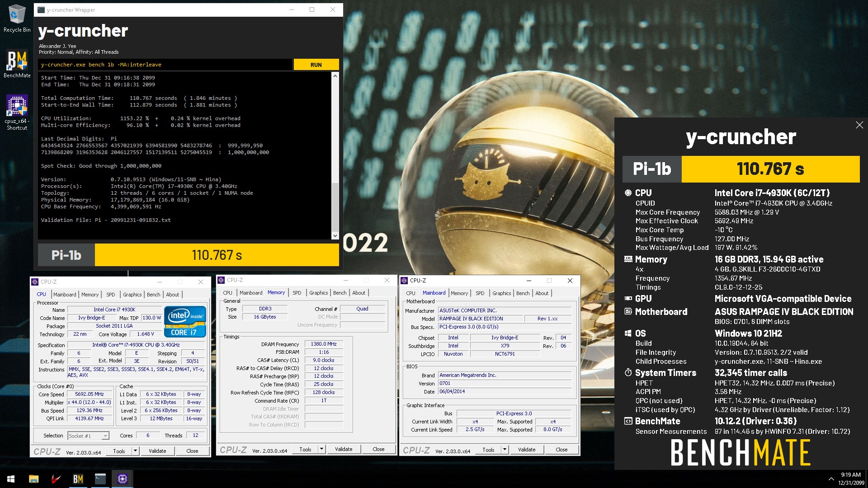Click the Core Voltage 1.648 V value
868x488 pixels.
[146, 334]
